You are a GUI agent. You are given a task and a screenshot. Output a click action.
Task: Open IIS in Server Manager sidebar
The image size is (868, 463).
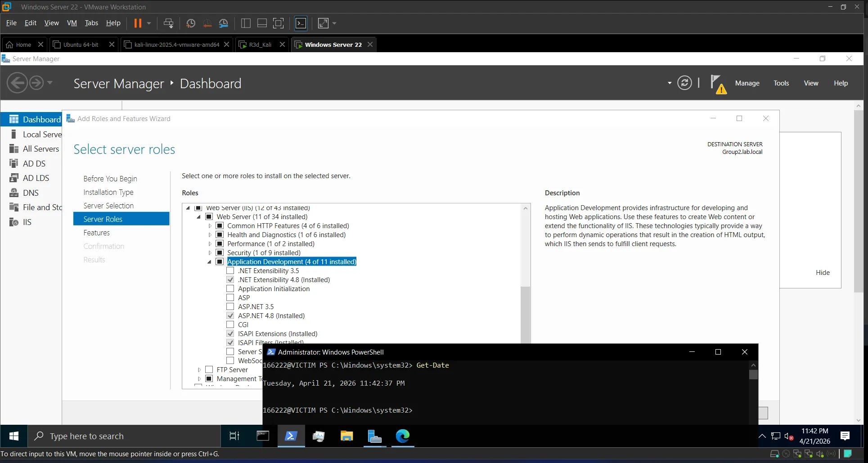pyautogui.click(x=27, y=222)
